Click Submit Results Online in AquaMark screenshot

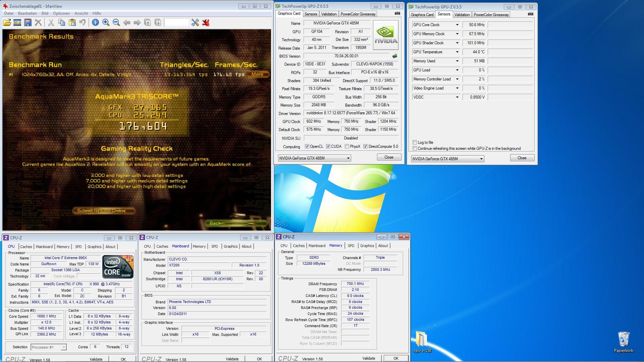[x=104, y=211]
